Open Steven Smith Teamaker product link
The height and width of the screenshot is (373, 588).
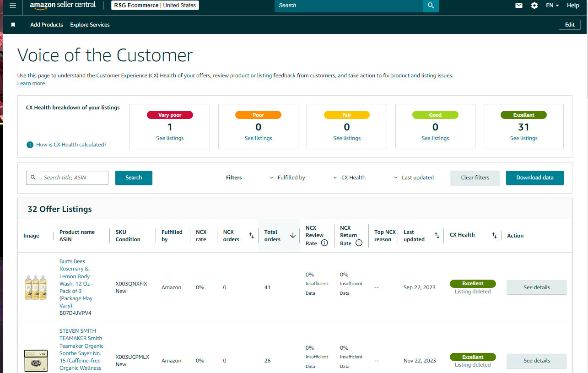point(81,350)
